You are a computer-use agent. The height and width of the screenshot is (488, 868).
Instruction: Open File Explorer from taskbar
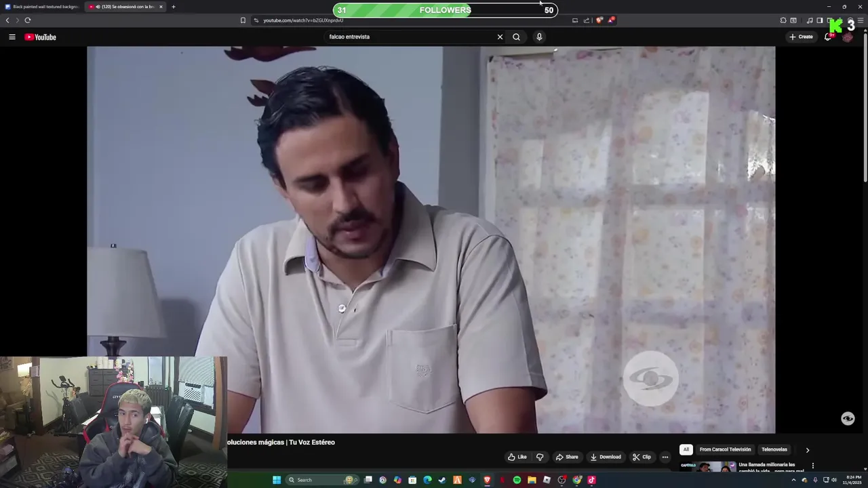[532, 480]
